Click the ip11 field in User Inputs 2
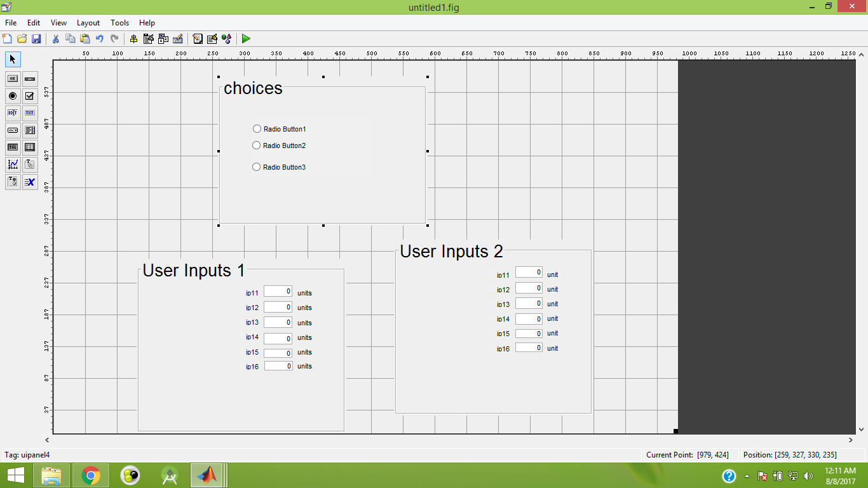Screen dimensions: 868x488 529,273
